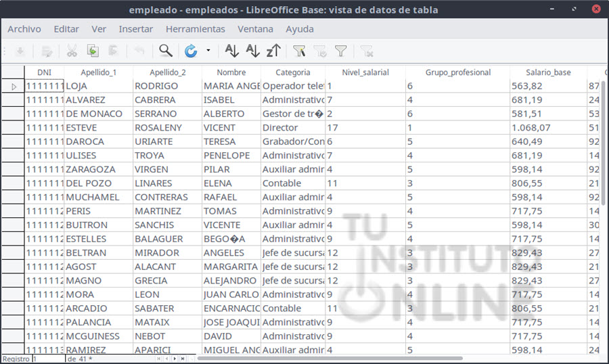Select the cell 'PENELOPE'
Screen dimensions: 609x364
231,156
